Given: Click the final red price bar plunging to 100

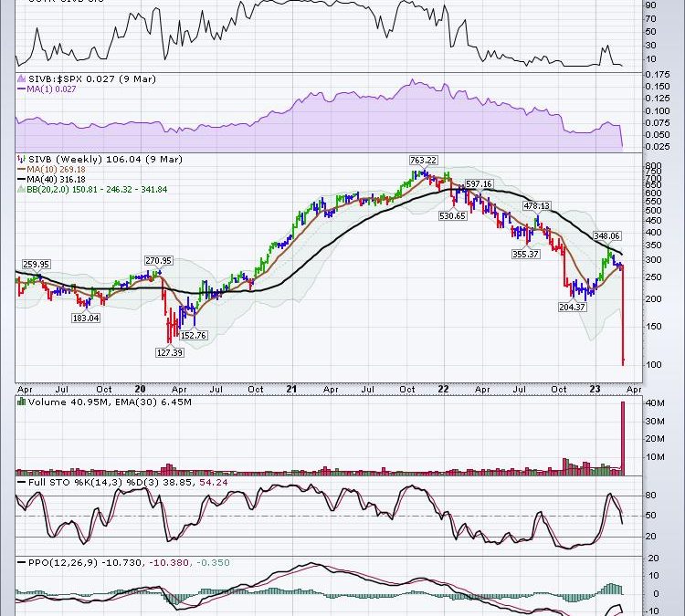Looking at the screenshot, I should [x=623, y=315].
